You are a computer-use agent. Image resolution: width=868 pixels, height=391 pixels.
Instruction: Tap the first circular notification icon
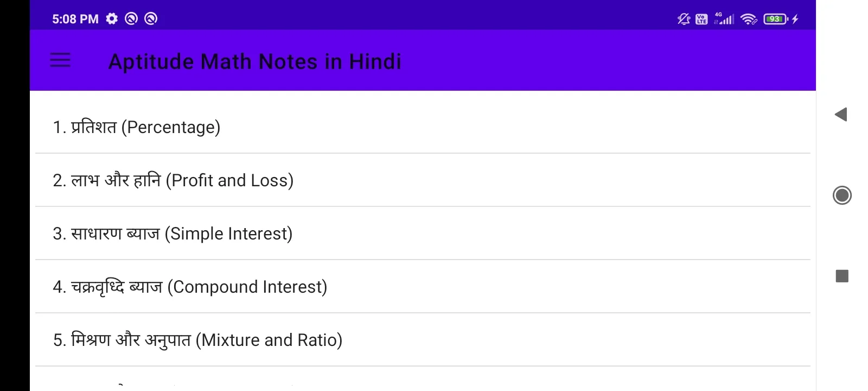click(131, 19)
